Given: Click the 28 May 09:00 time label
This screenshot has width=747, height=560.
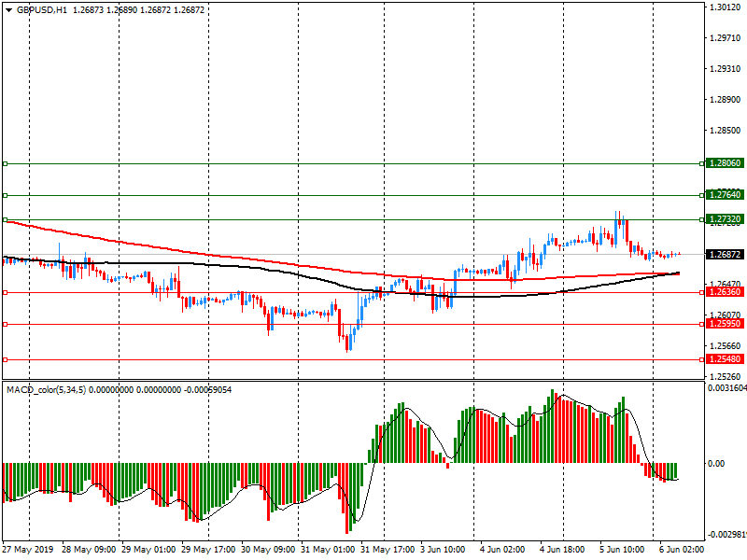Looking at the screenshot, I should (89, 550).
